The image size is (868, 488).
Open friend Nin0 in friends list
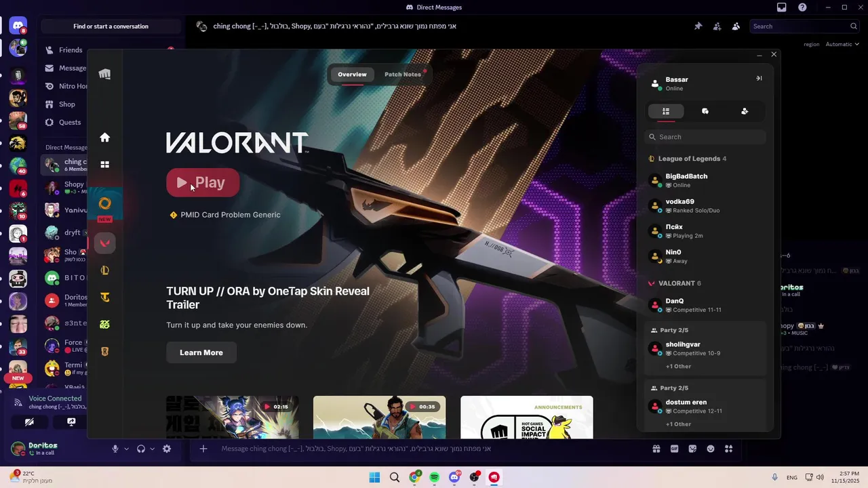click(x=705, y=256)
